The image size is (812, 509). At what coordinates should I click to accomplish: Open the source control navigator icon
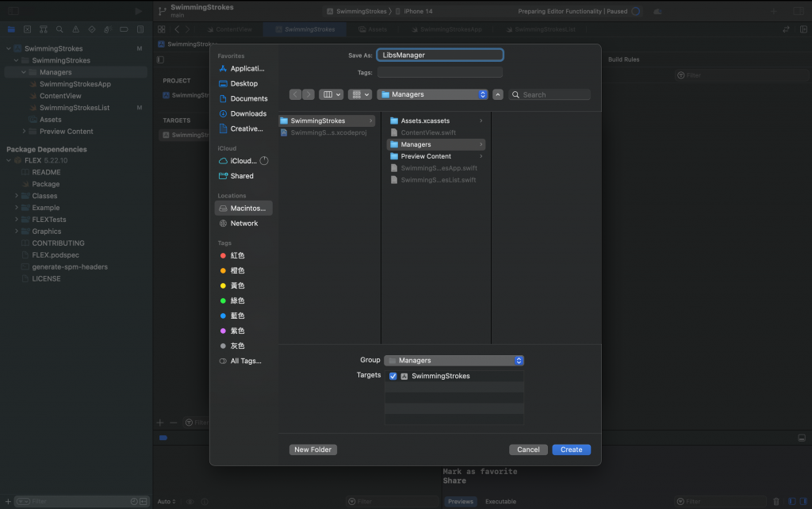28,29
